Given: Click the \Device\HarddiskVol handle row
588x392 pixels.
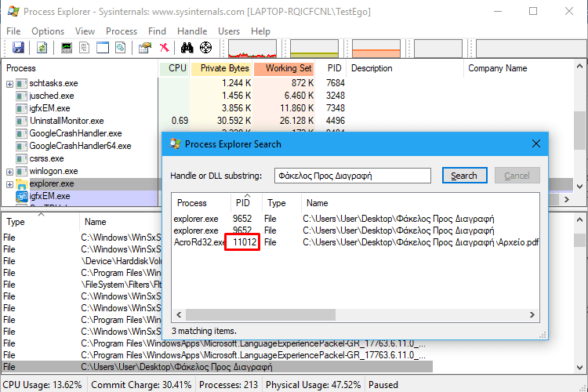Looking at the screenshot, I should [x=82, y=261].
